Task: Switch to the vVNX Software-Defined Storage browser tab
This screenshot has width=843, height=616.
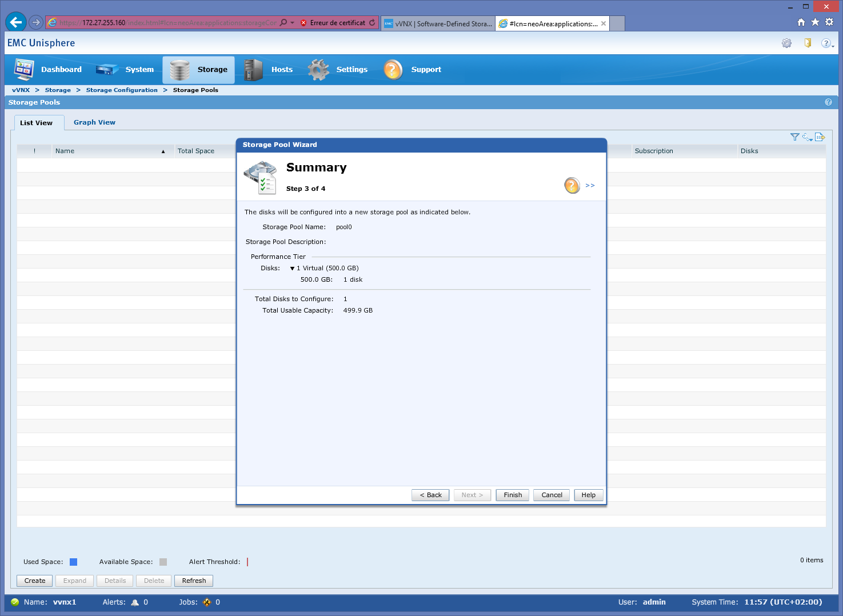Action: tap(438, 23)
